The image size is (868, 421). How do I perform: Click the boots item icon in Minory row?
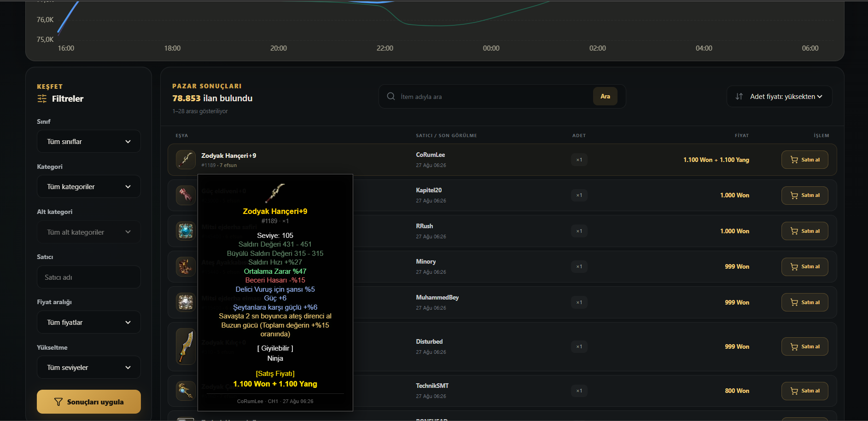(x=186, y=266)
